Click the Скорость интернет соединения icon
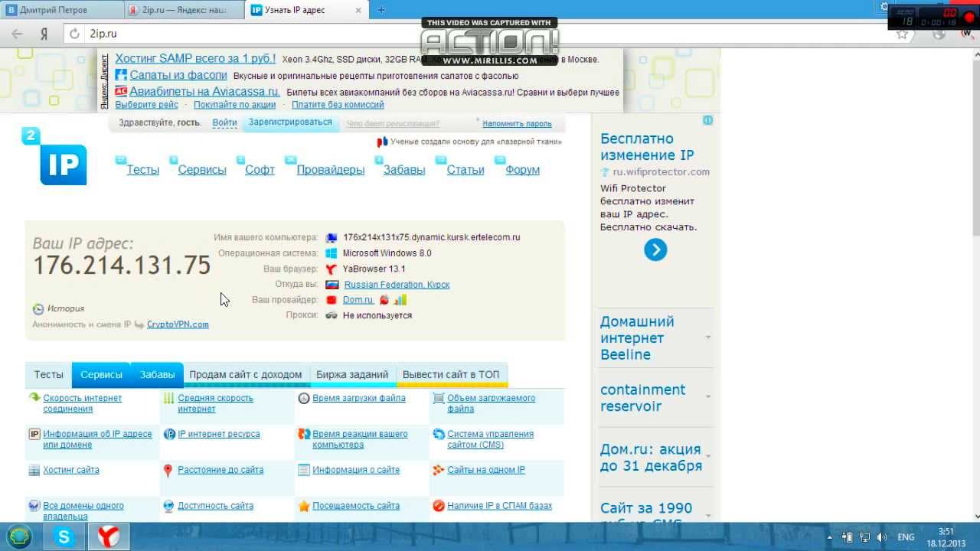This screenshot has width=980, height=551. (x=34, y=398)
